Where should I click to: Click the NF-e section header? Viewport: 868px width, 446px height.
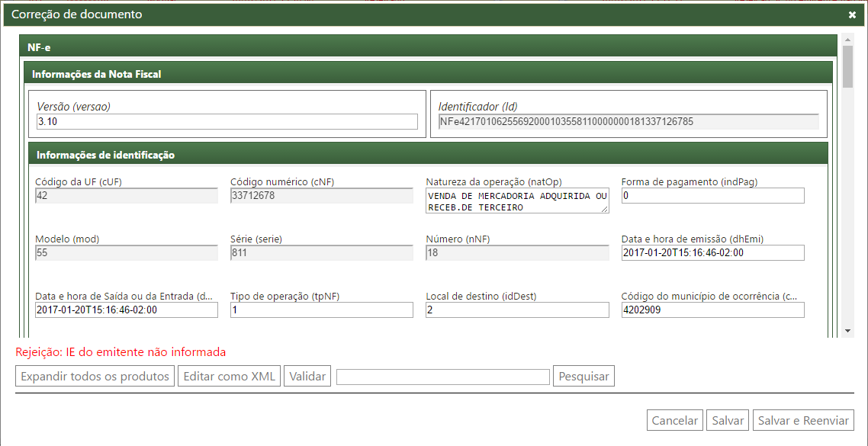click(428, 46)
